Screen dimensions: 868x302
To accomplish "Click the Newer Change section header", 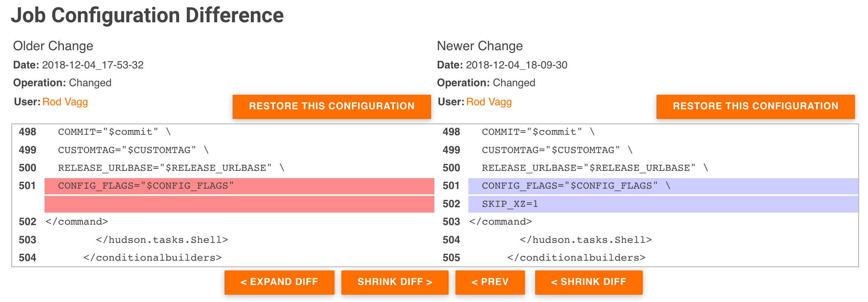I will click(479, 46).
